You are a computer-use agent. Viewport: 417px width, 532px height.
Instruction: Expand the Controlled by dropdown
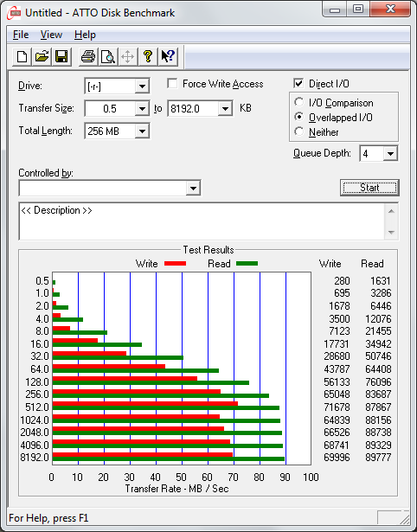(193, 188)
